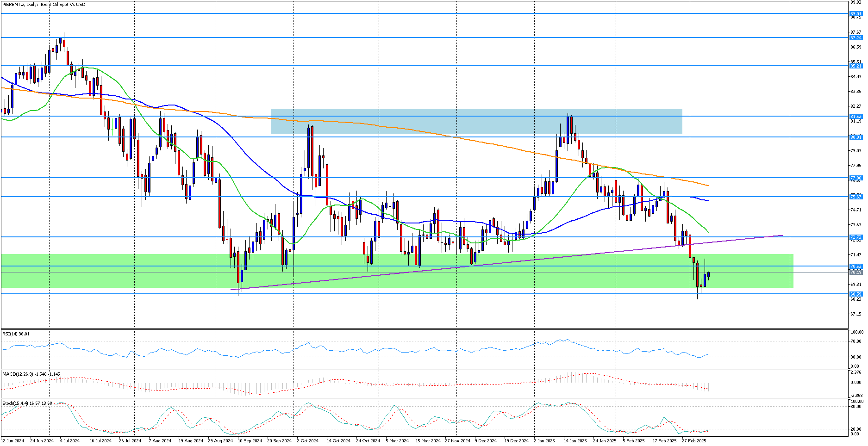Click the "19 Aug 2024" date label
The height and width of the screenshot is (446, 868).
[x=191, y=440]
